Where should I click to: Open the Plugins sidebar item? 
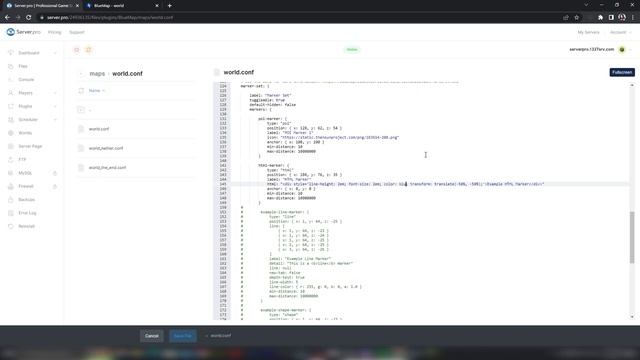25,106
